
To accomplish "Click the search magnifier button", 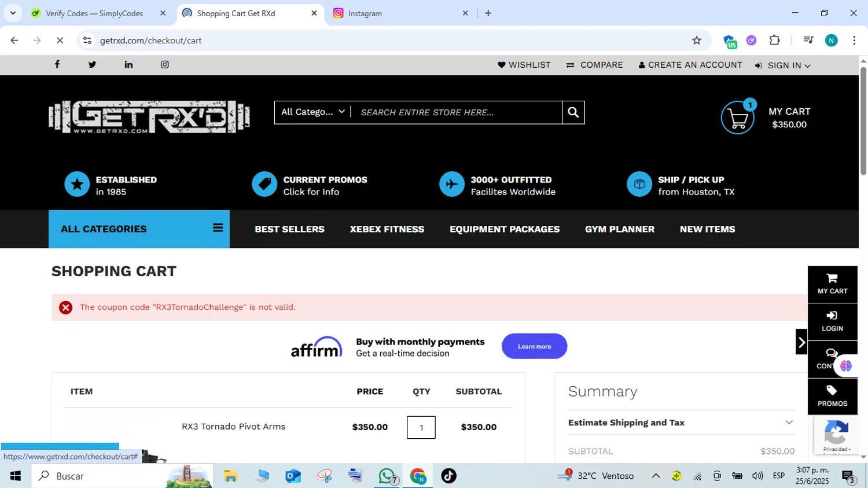I will 573,112.
